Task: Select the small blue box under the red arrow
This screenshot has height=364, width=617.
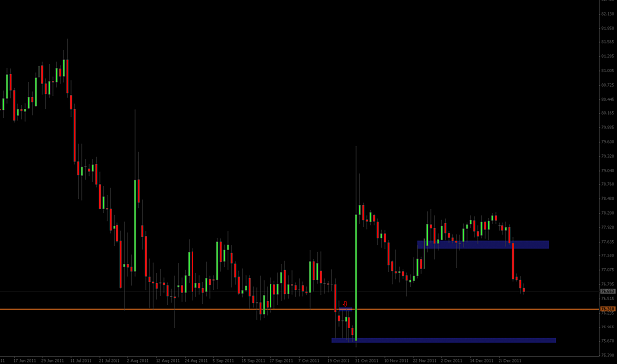Action: [346, 309]
